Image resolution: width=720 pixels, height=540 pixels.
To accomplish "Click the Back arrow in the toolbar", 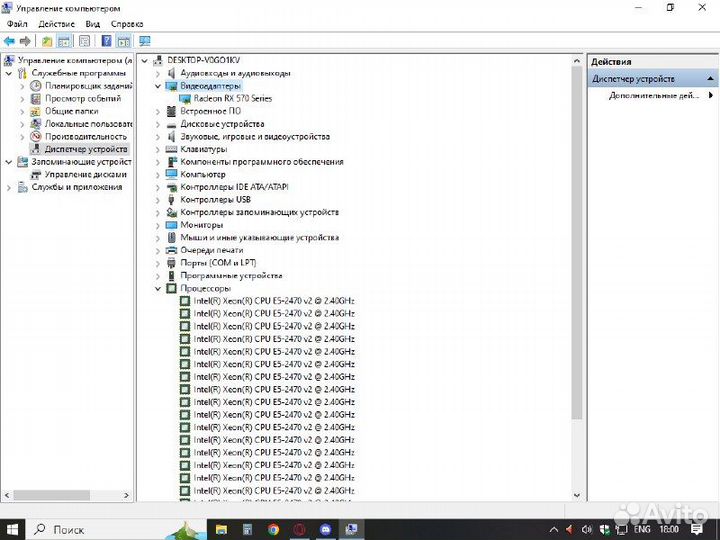I will click(x=9, y=41).
